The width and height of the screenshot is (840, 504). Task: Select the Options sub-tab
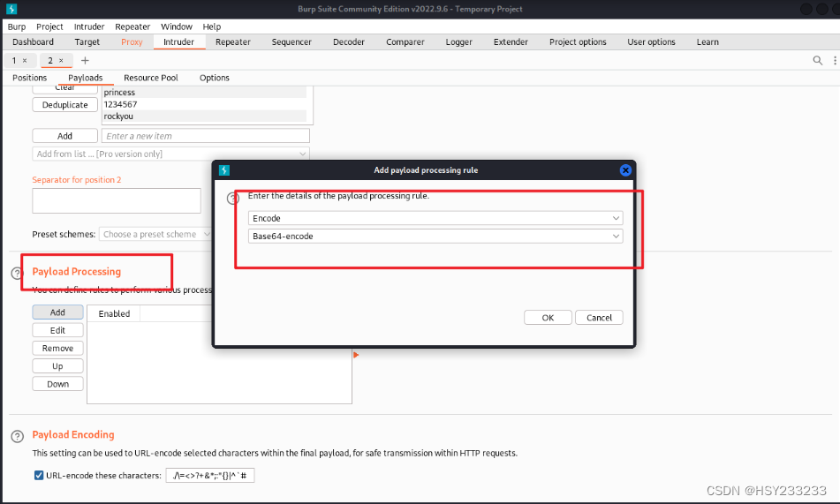click(215, 78)
